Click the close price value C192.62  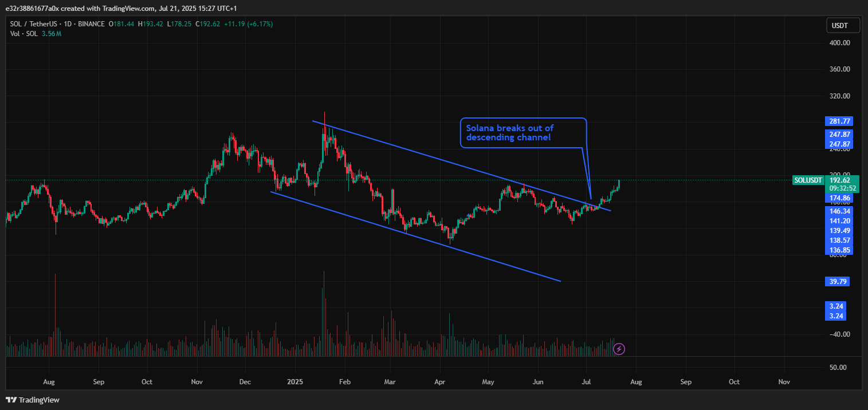209,24
